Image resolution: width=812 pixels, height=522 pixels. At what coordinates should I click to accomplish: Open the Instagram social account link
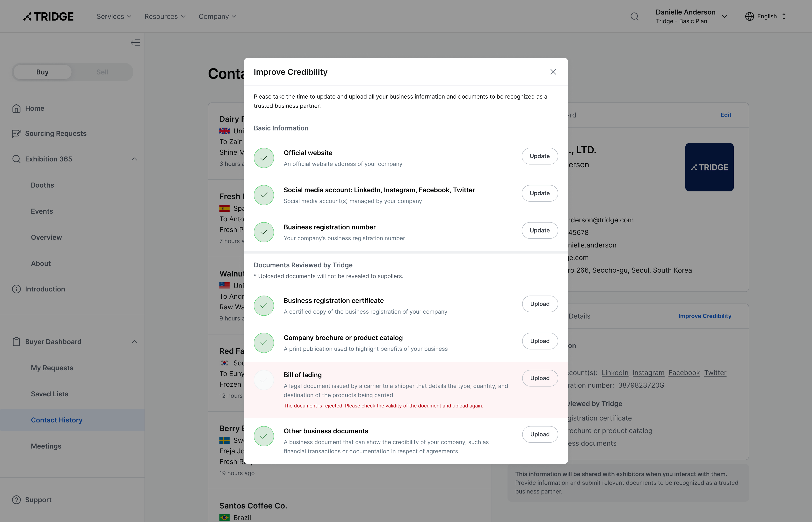point(648,372)
